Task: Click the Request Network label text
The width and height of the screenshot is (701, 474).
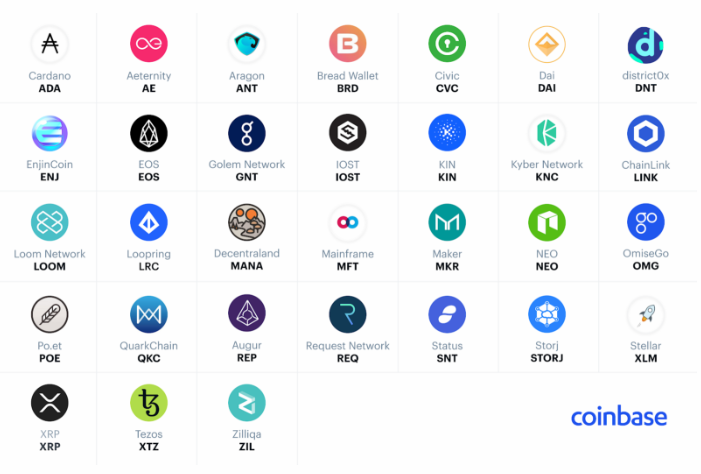Action: tap(348, 346)
